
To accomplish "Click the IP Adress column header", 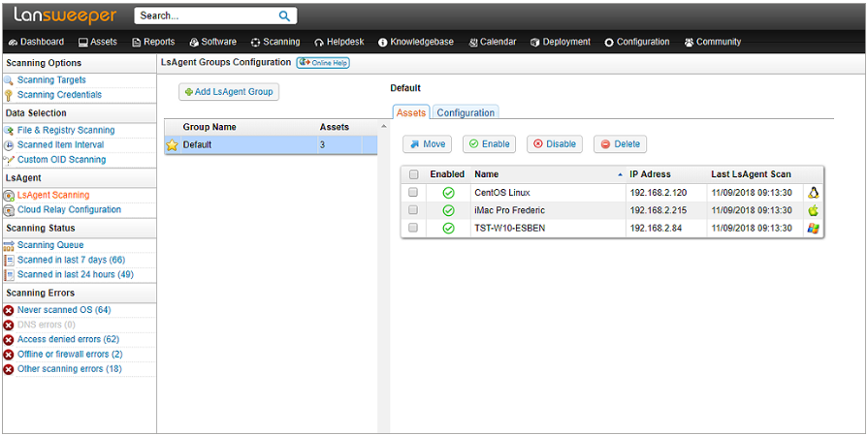I will coord(666,174).
